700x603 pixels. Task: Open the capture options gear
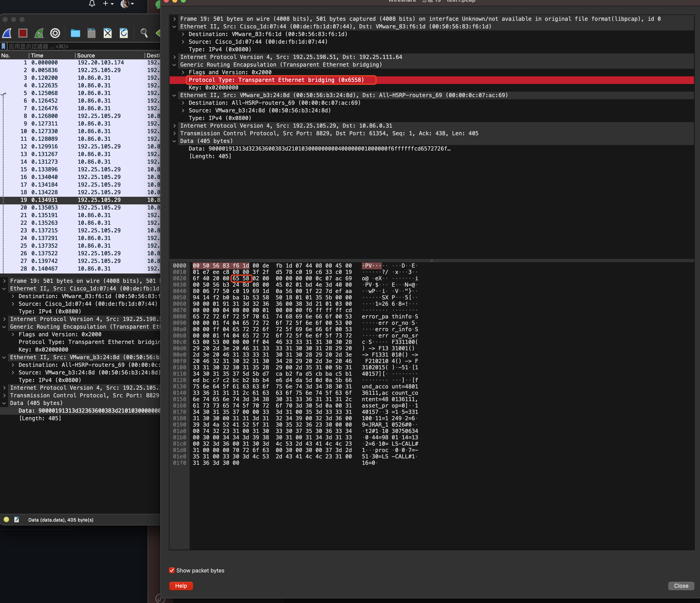pyautogui.click(x=55, y=33)
